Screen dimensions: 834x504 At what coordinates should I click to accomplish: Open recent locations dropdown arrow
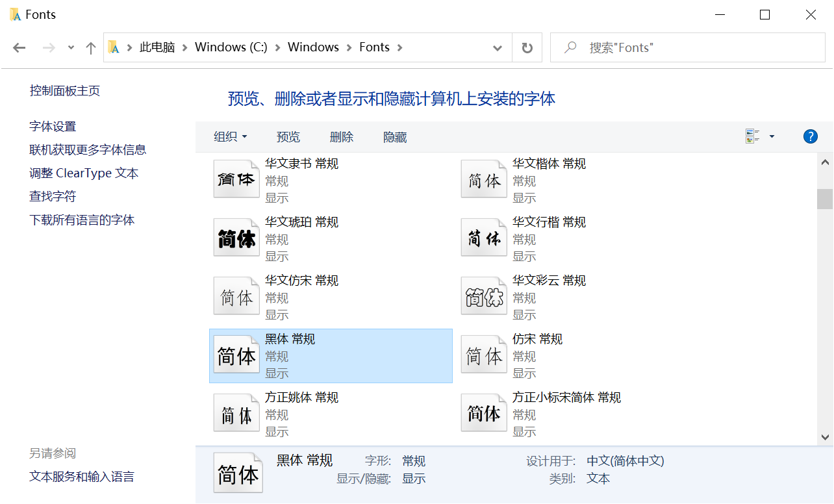71,47
